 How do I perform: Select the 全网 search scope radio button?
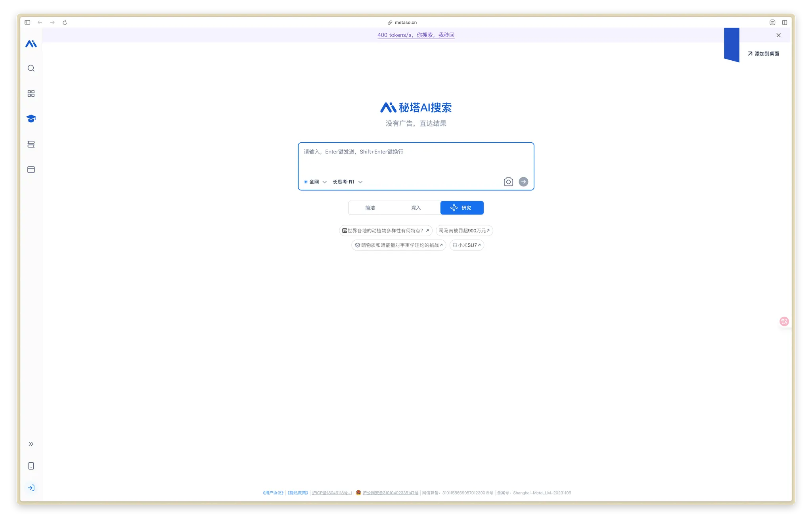306,182
